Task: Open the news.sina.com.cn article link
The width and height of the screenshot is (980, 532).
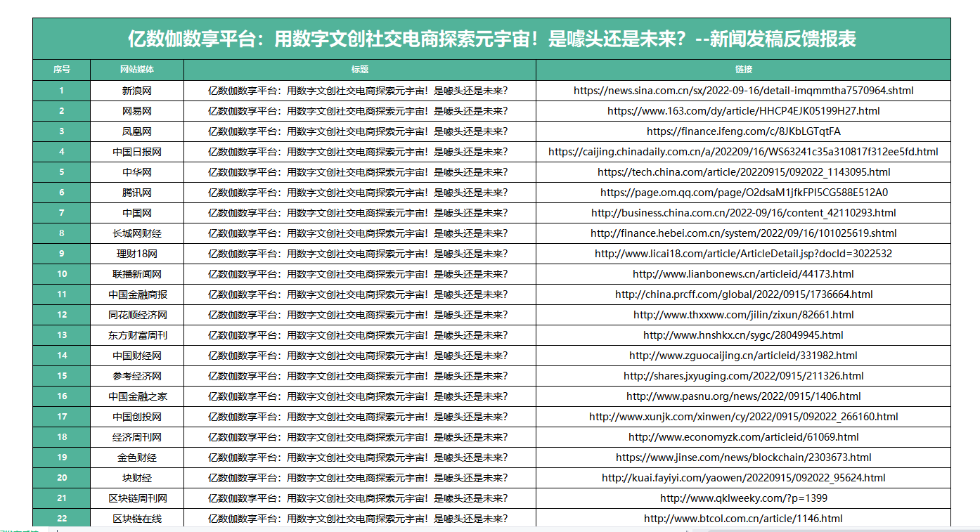Action: (x=743, y=91)
